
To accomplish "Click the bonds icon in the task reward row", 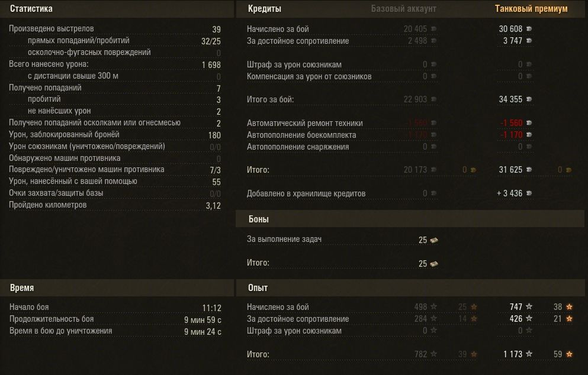I will pos(433,240).
